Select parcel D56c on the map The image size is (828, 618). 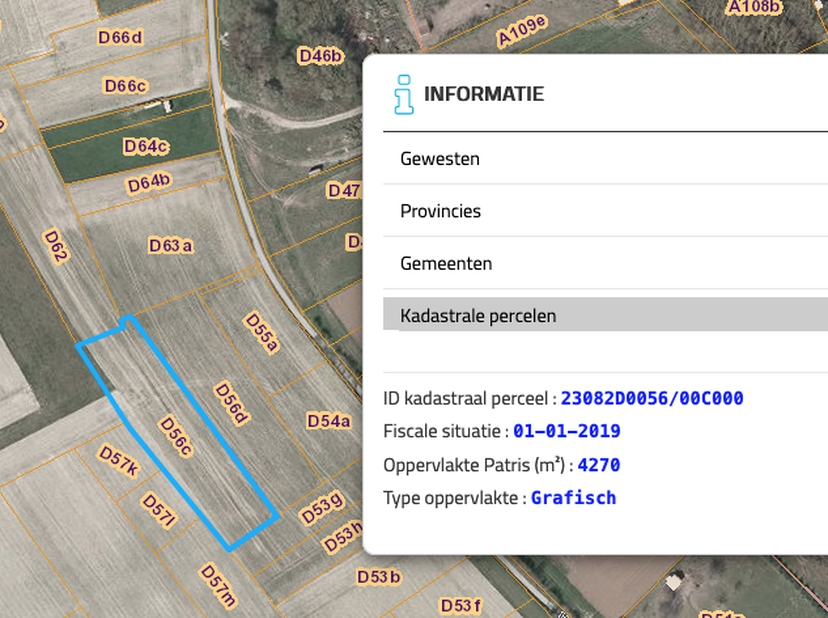(x=176, y=436)
